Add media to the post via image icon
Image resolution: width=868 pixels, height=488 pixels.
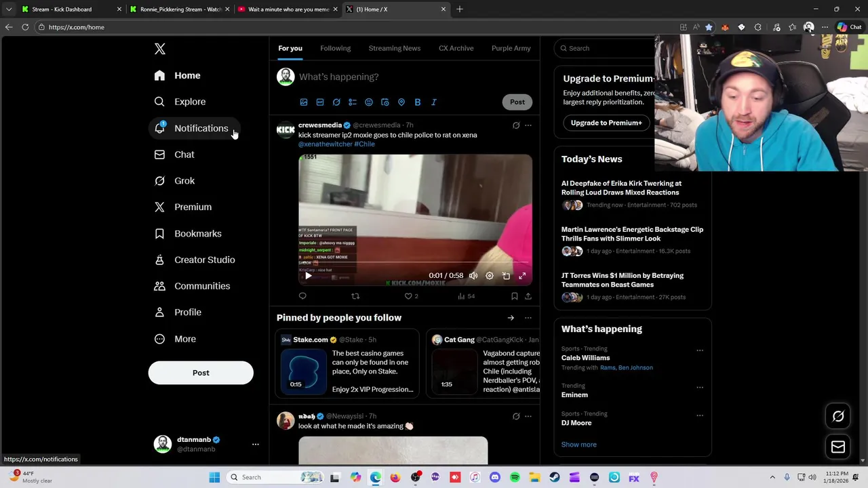[x=304, y=102]
